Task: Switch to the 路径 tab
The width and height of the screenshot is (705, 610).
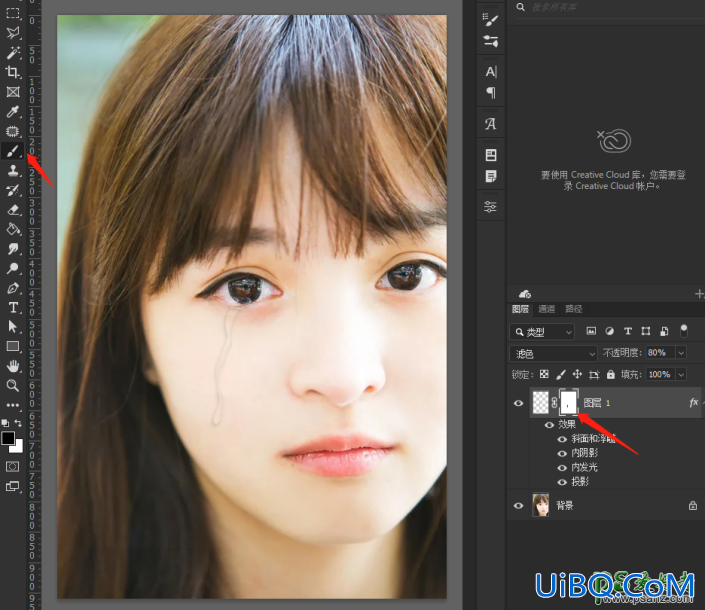Action: [574, 309]
